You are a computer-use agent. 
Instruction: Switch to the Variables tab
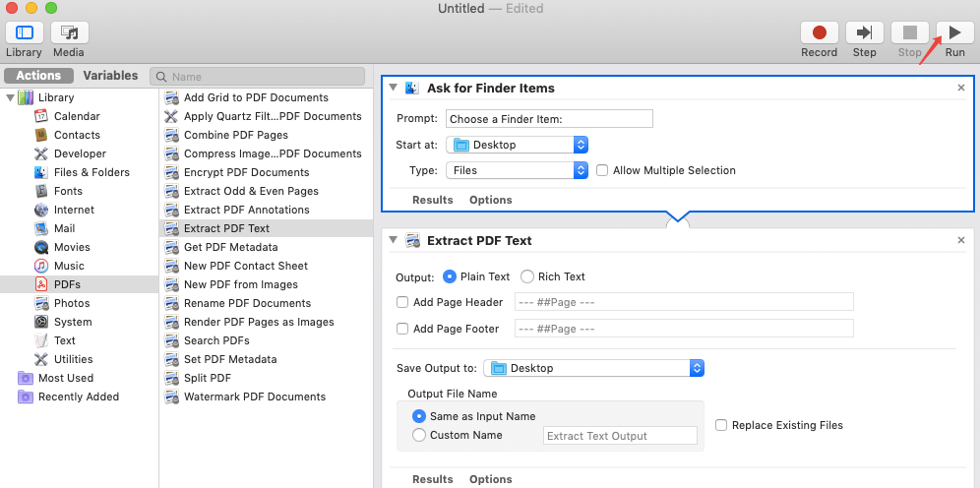click(110, 76)
